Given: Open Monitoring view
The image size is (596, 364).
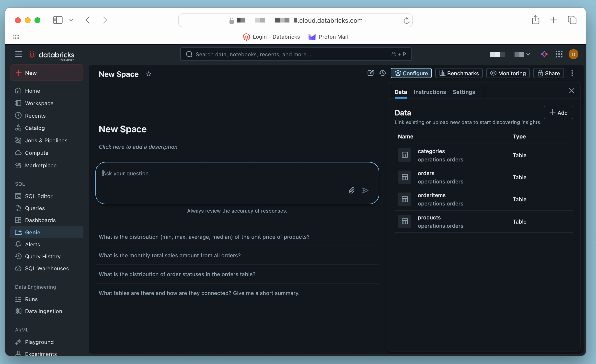Looking at the screenshot, I should (x=508, y=73).
